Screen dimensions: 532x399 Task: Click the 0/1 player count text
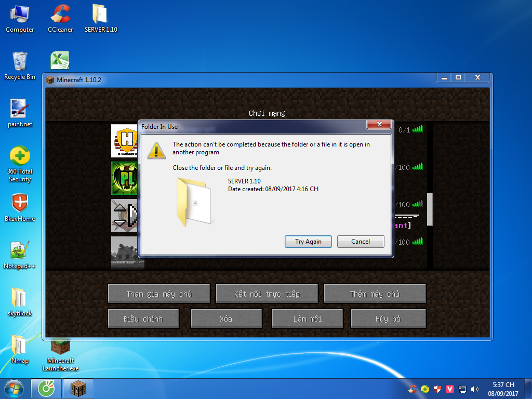404,129
